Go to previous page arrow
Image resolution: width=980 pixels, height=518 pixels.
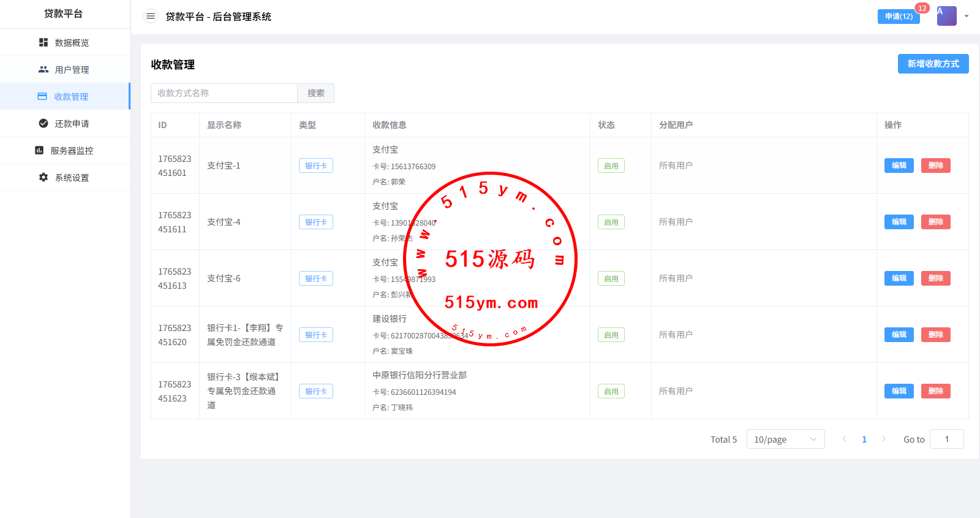click(845, 439)
